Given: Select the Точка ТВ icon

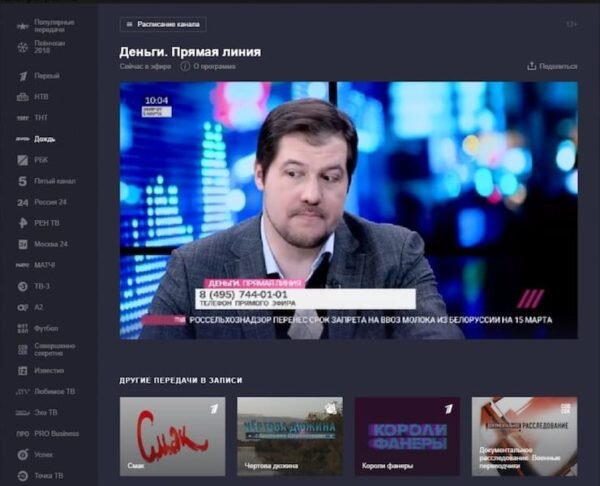Looking at the screenshot, I should point(23,476).
